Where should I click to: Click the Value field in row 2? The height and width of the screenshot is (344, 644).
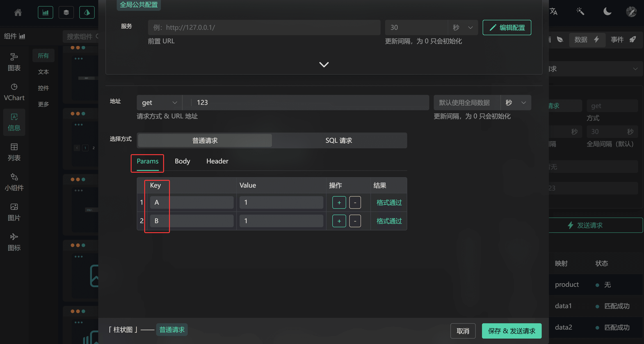click(x=281, y=221)
